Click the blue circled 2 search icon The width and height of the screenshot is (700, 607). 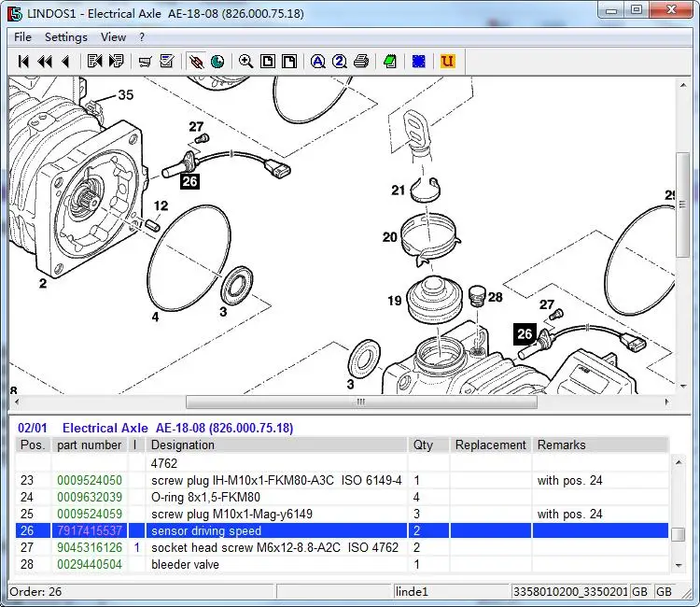[x=340, y=62]
